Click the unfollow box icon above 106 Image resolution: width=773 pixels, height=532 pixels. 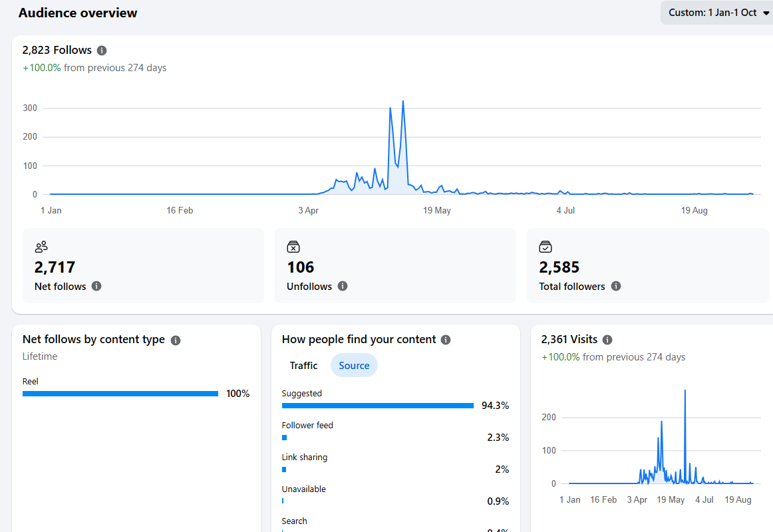[x=293, y=246]
